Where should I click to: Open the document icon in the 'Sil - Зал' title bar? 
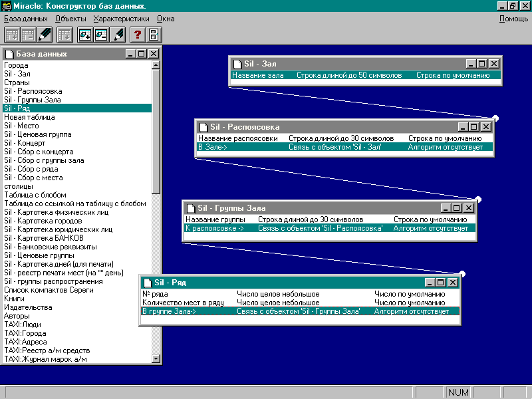[237, 64]
